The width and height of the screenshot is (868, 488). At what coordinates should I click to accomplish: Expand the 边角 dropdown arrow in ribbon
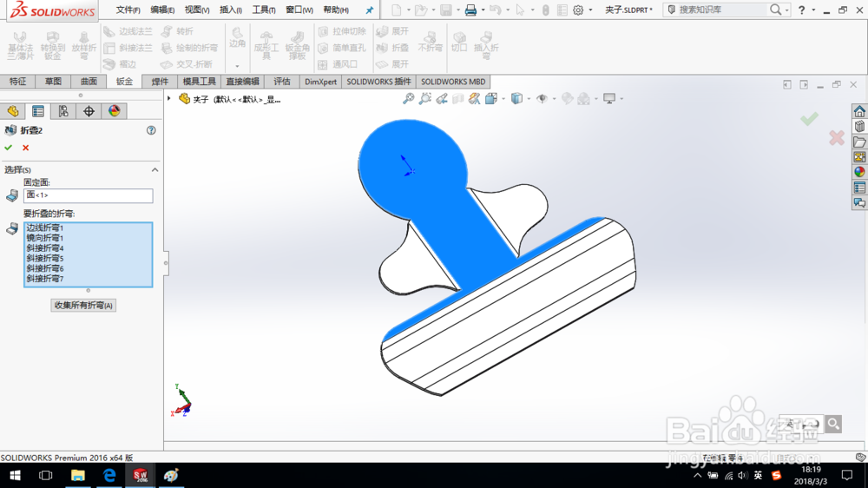point(237,66)
